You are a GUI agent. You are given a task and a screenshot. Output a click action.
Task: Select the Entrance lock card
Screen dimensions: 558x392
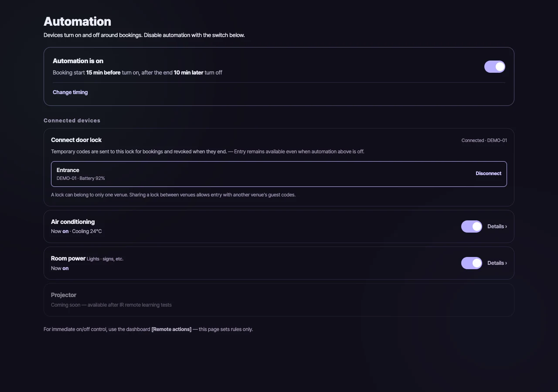pyautogui.click(x=279, y=174)
